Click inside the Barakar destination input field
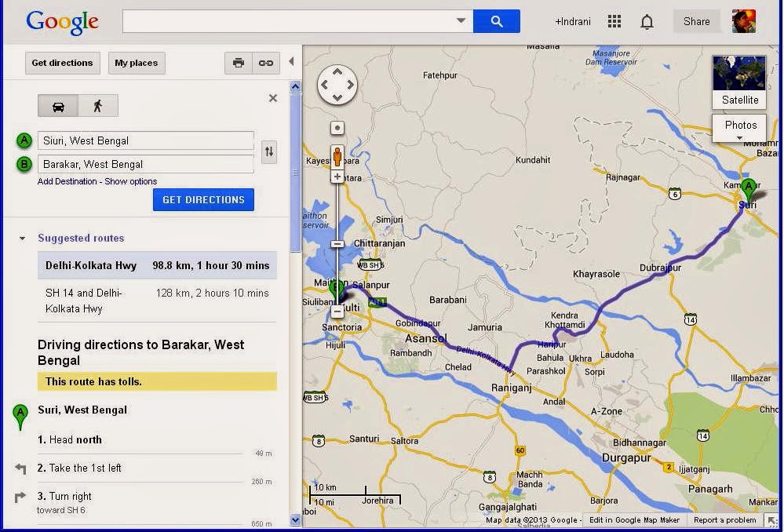 (145, 164)
